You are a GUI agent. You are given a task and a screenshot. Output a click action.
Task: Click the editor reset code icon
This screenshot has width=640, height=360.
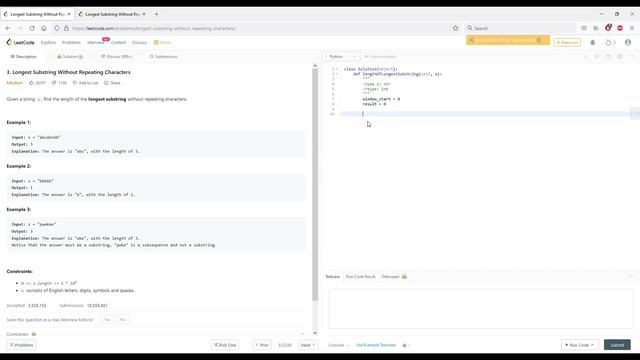coord(608,57)
